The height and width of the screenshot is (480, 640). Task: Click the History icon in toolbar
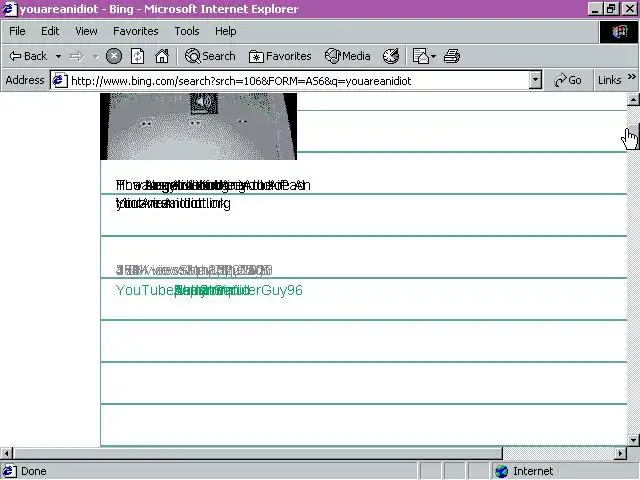point(391,56)
